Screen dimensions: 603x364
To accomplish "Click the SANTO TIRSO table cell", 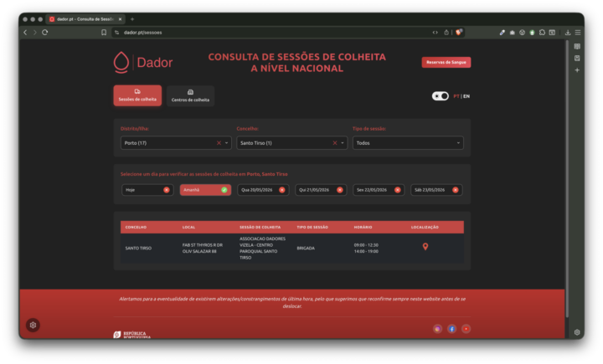I will pyautogui.click(x=138, y=249).
